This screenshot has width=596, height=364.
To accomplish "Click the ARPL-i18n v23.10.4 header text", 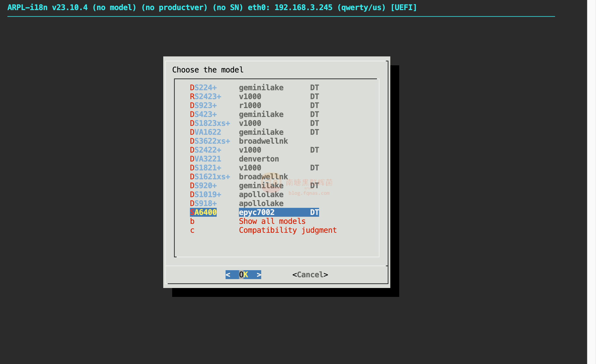I will pyautogui.click(x=47, y=7).
